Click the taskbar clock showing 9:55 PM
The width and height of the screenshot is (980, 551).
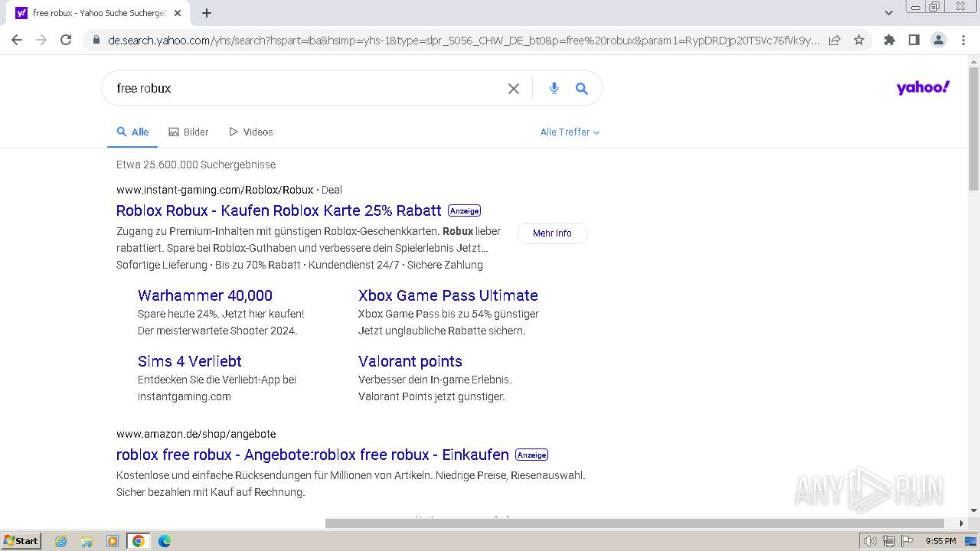tap(940, 541)
